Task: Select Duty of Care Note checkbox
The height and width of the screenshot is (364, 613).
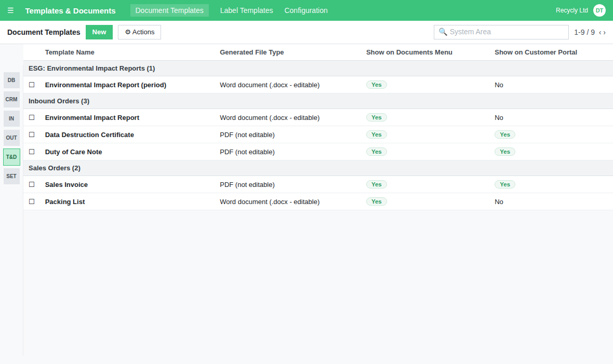Action: pyautogui.click(x=32, y=152)
